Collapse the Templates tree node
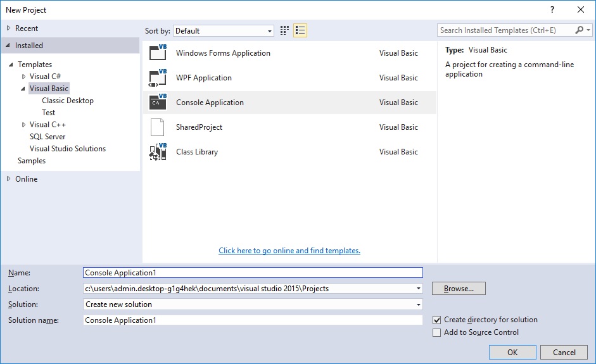The height and width of the screenshot is (364, 596). pyautogui.click(x=11, y=65)
